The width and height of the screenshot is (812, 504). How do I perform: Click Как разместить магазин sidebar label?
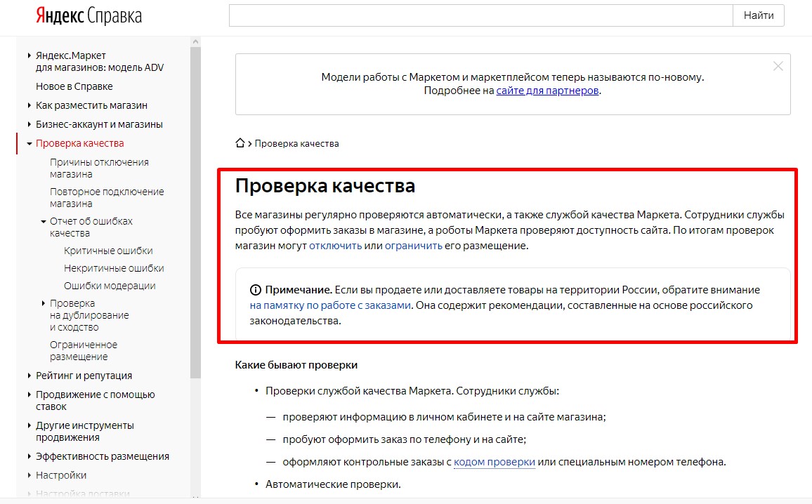(x=91, y=105)
